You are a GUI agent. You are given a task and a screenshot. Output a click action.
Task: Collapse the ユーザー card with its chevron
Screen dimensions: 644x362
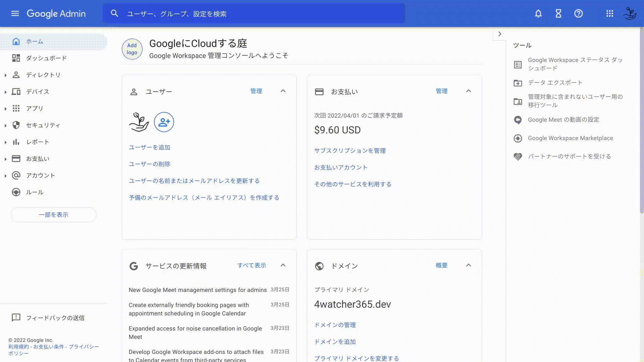283,91
